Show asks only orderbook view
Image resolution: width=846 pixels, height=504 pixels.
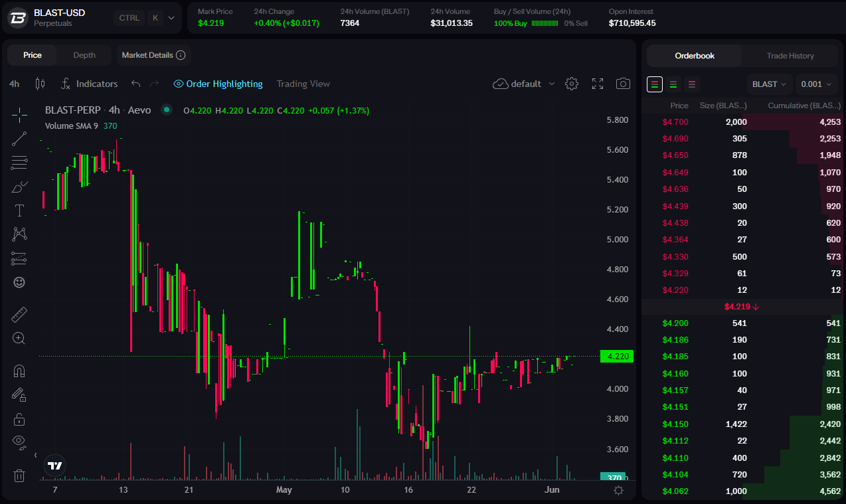click(x=692, y=84)
